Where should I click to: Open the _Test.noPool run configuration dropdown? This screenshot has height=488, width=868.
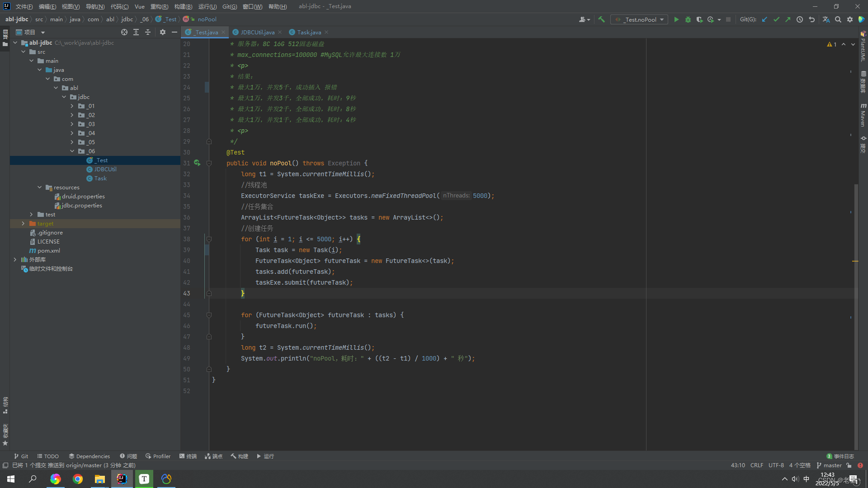639,19
